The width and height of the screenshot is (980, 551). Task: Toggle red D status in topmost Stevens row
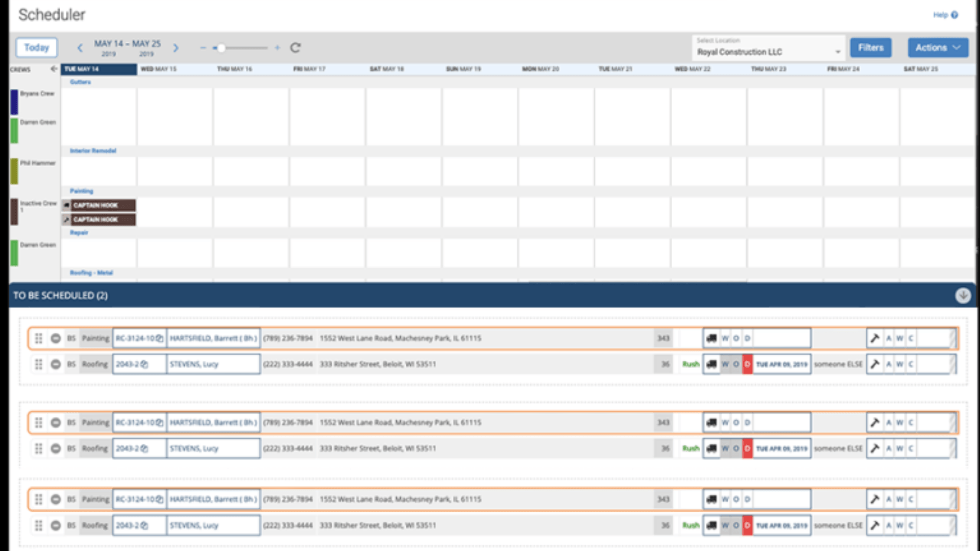coord(747,364)
